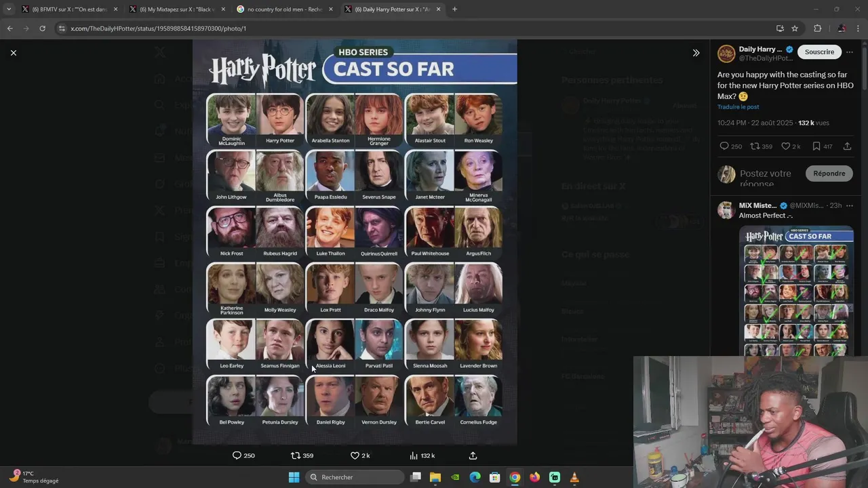Open Daily Harry Potter profile avatar

(726, 54)
